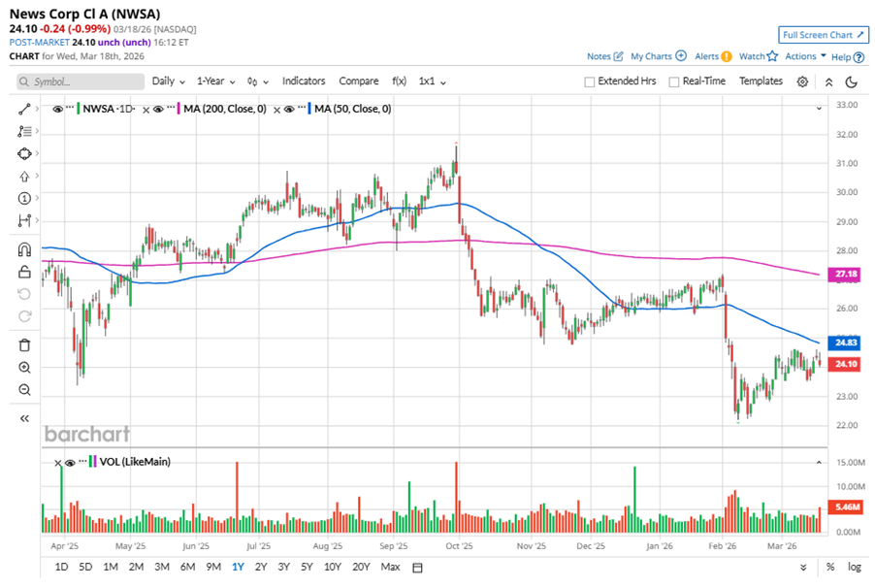Toggle percent scale mode

click(830, 567)
